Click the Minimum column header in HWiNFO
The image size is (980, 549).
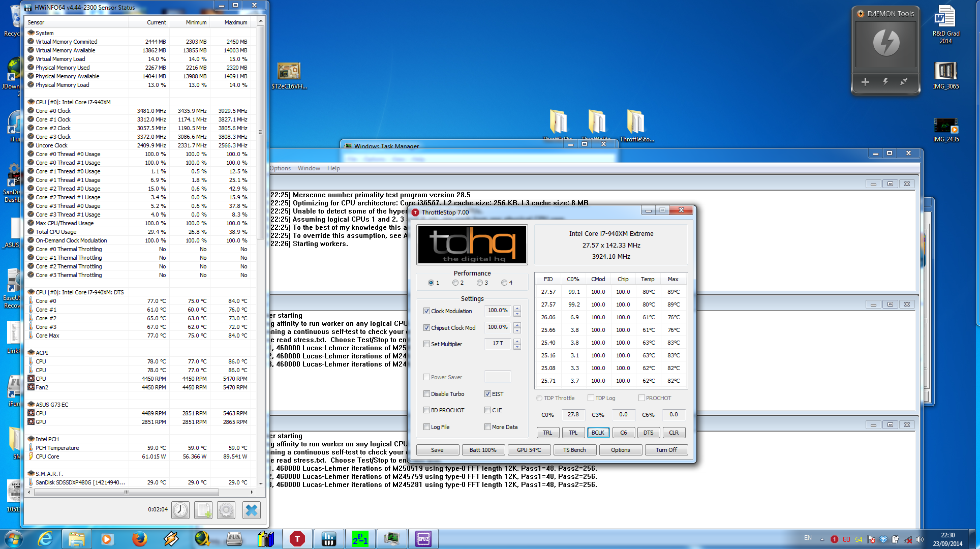[x=190, y=22]
